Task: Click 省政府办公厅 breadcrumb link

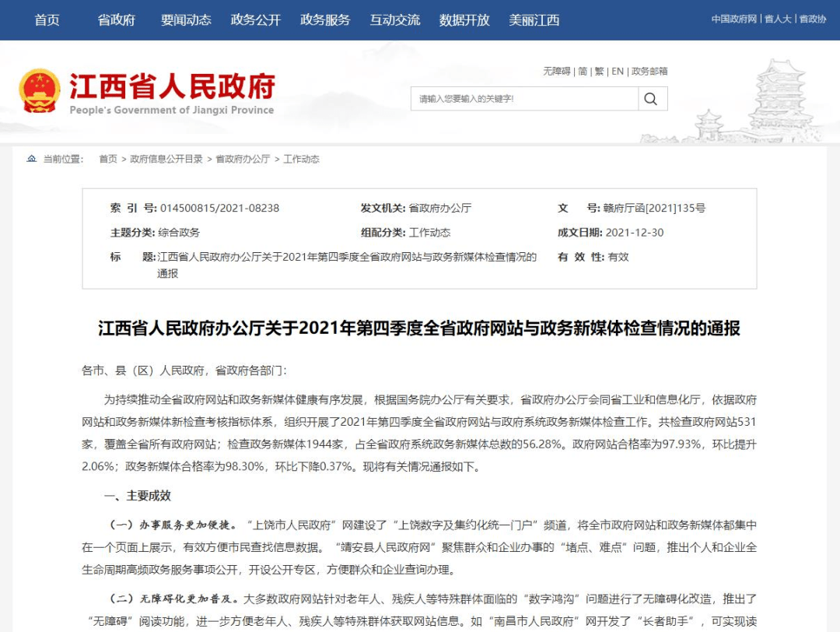Action: tap(243, 159)
